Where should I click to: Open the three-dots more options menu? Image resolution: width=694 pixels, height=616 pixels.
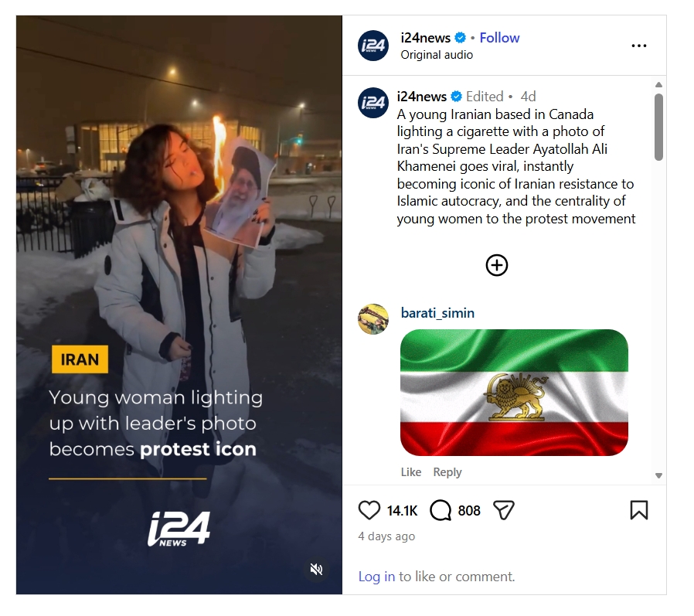point(638,46)
